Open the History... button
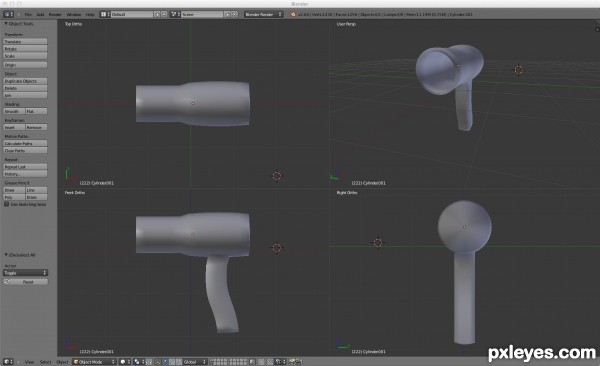Image resolution: width=600 pixels, height=366 pixels. coord(25,174)
